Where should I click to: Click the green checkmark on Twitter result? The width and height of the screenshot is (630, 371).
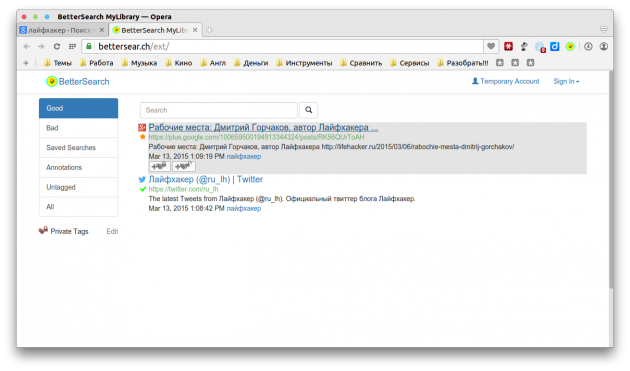point(142,189)
